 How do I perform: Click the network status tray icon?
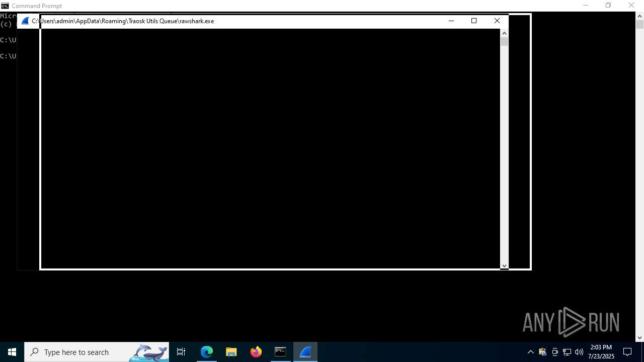pyautogui.click(x=567, y=352)
